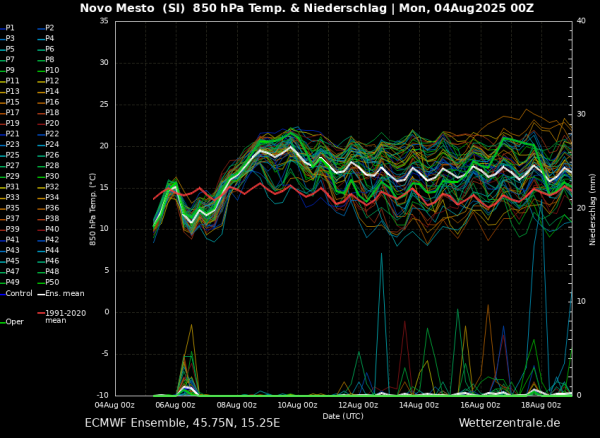Click legend label P24

tap(52, 144)
